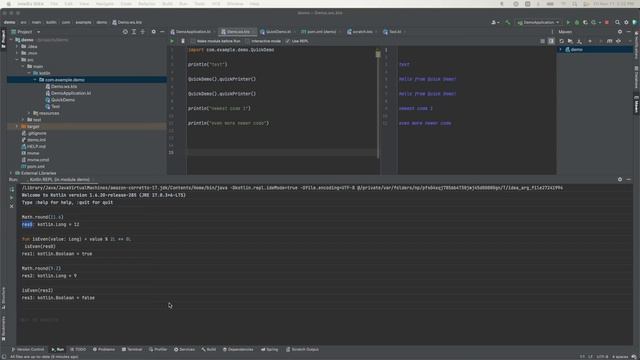
Task: Open Spring tool window
Action: [269, 350]
